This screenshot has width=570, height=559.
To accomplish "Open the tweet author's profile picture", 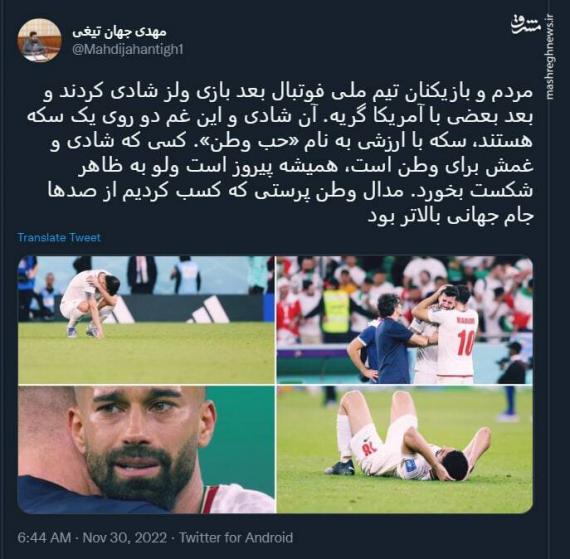I will [x=39, y=40].
